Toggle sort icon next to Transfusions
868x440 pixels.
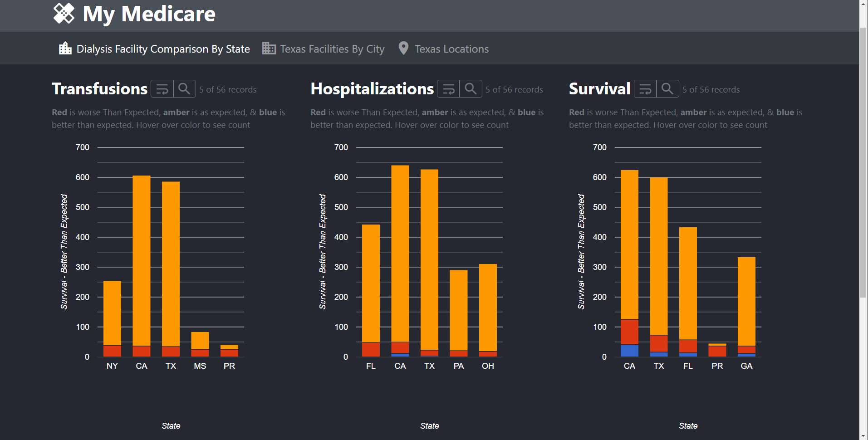click(x=162, y=89)
